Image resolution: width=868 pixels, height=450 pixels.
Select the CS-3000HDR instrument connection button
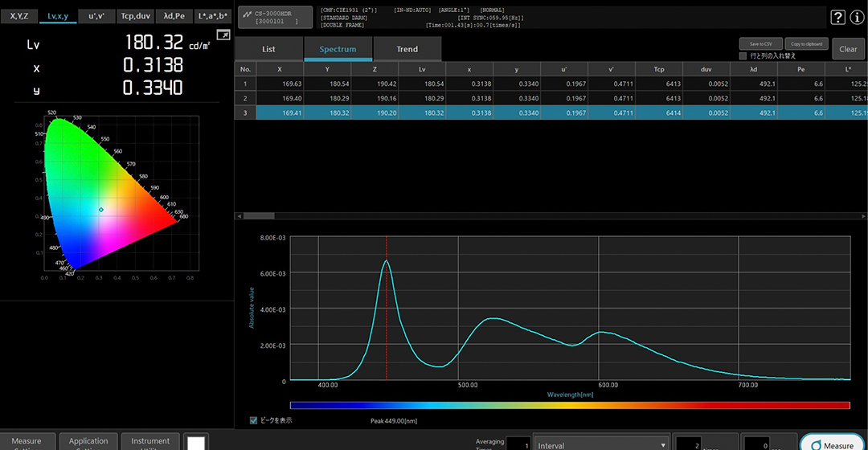click(x=275, y=17)
